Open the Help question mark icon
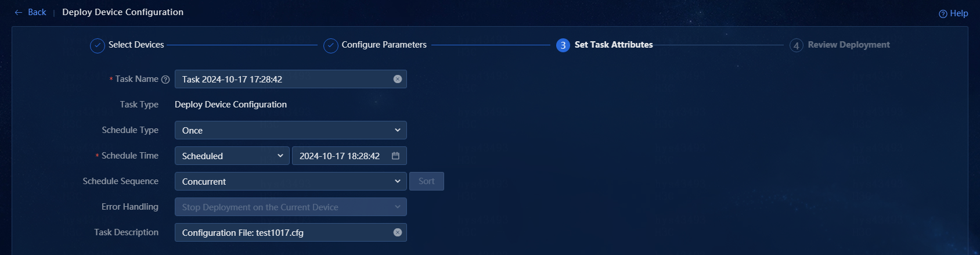The width and height of the screenshot is (980, 255). (x=943, y=14)
